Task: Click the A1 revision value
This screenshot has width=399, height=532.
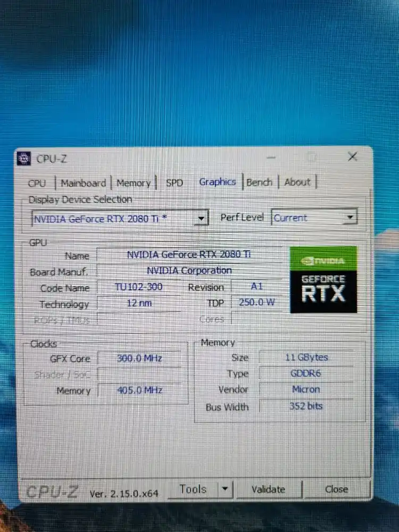Action: [x=256, y=286]
